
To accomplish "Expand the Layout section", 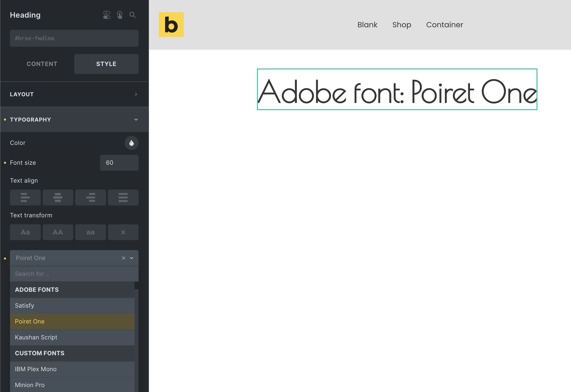I will coord(74,94).
